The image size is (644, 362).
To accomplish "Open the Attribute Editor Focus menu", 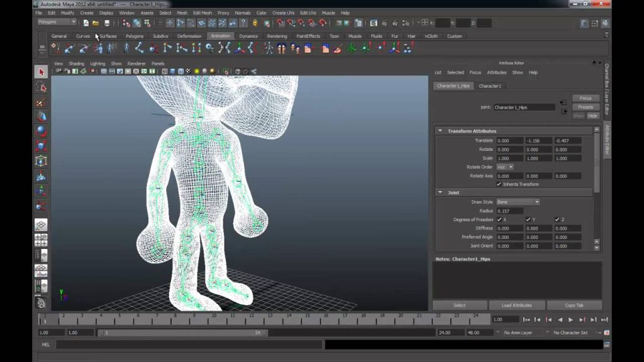I will [x=475, y=72].
